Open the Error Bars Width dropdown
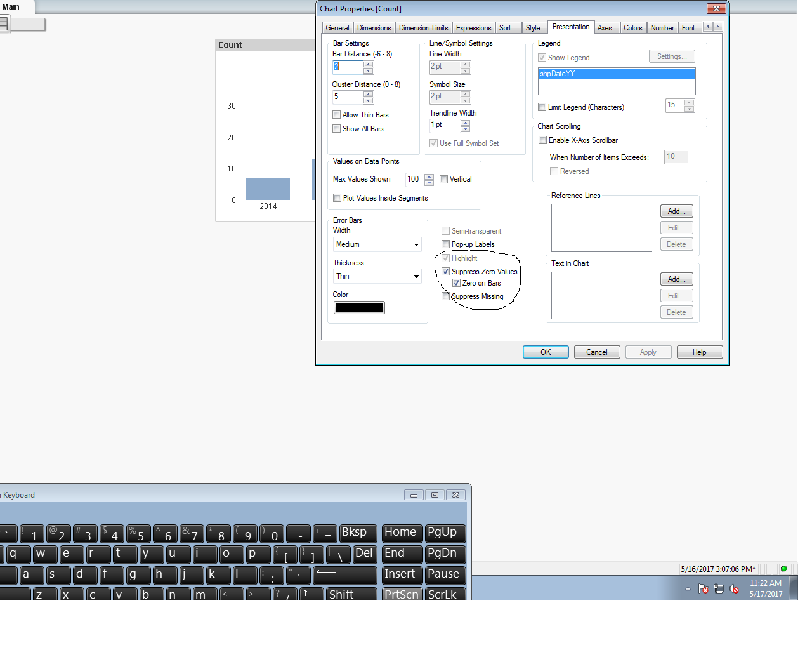The width and height of the screenshot is (812, 650). [x=377, y=244]
